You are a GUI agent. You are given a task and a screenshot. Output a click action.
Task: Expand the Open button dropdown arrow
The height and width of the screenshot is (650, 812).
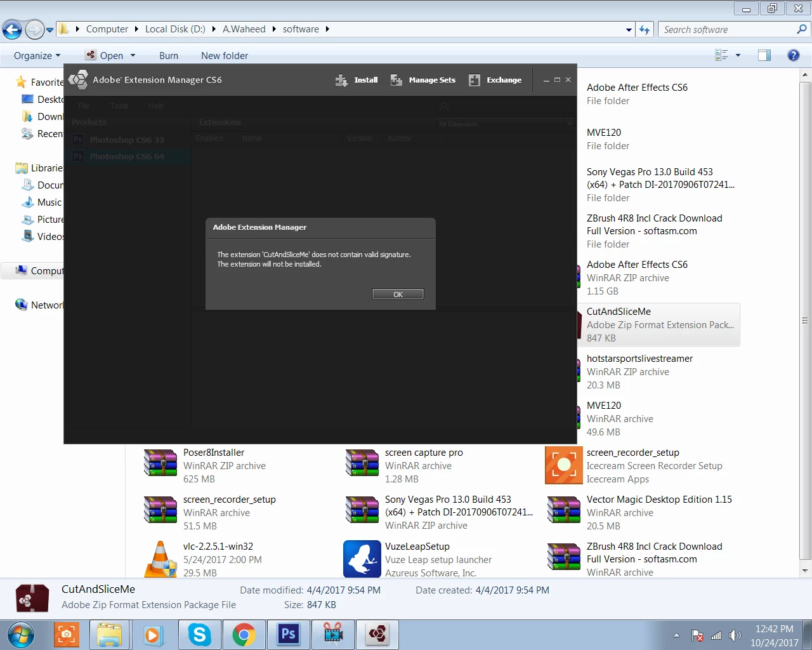133,56
